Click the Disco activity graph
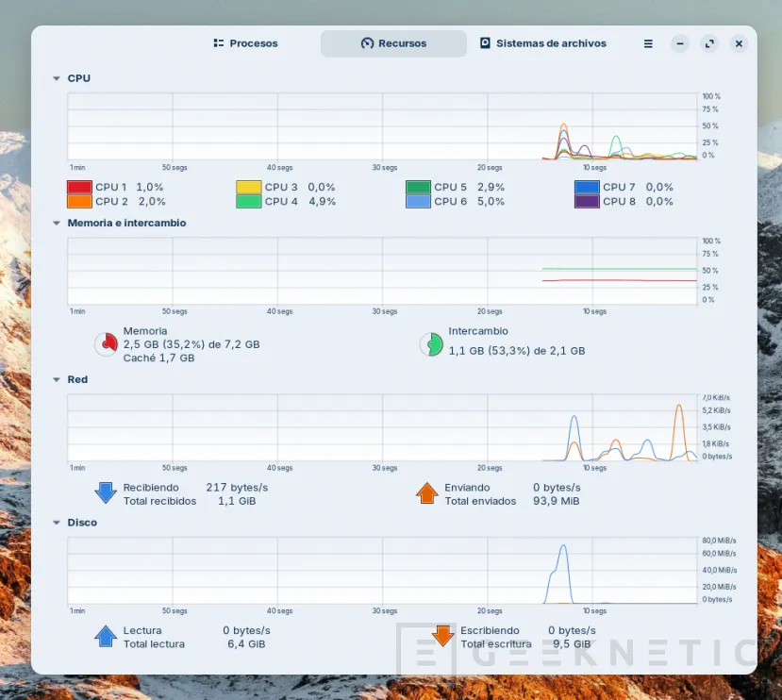 (x=377, y=566)
